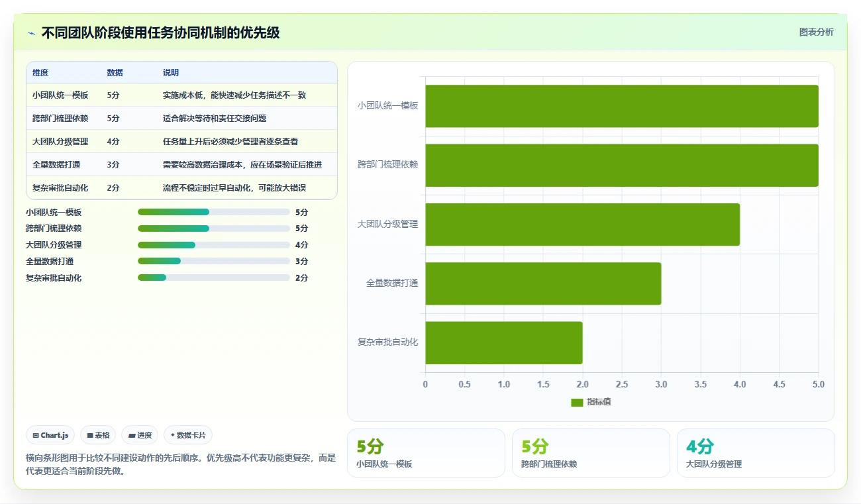Click the 大团队分级管理 chart bar
The height and width of the screenshot is (504, 861).
(x=583, y=225)
